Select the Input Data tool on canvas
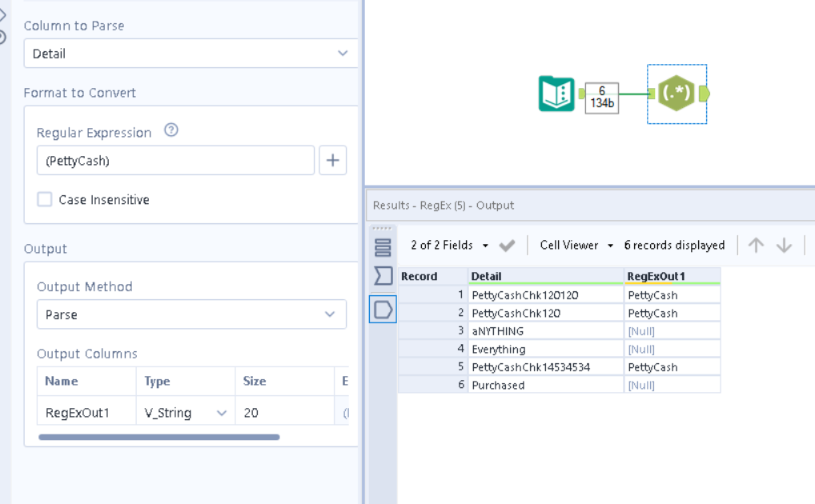 556,94
